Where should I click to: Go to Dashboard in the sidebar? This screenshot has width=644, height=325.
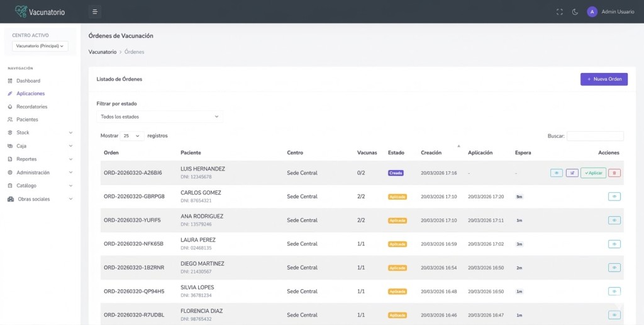pos(28,81)
